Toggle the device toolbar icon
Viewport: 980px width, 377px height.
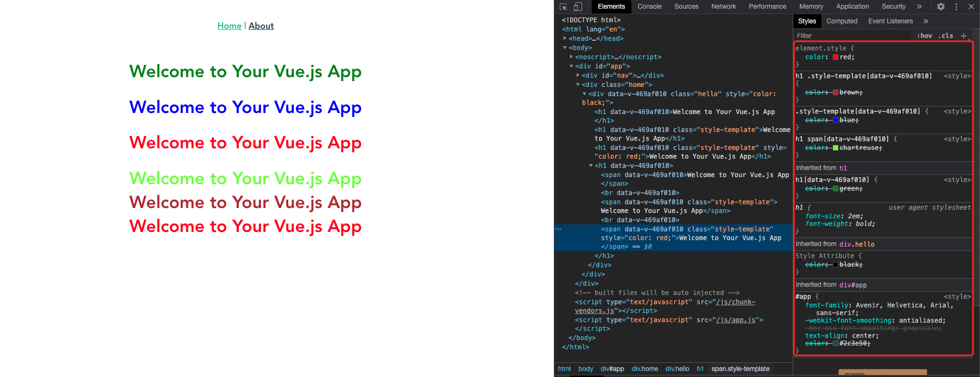[x=578, y=7]
